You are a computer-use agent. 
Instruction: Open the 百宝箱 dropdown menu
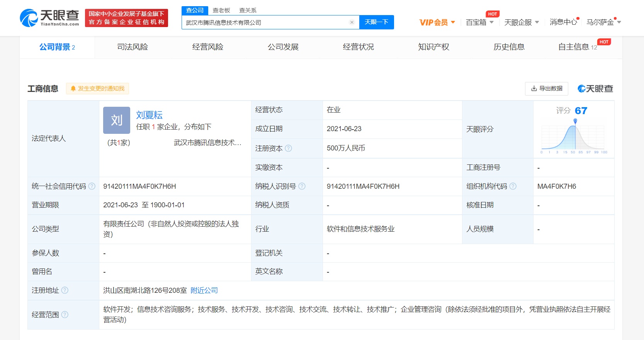coord(479,22)
